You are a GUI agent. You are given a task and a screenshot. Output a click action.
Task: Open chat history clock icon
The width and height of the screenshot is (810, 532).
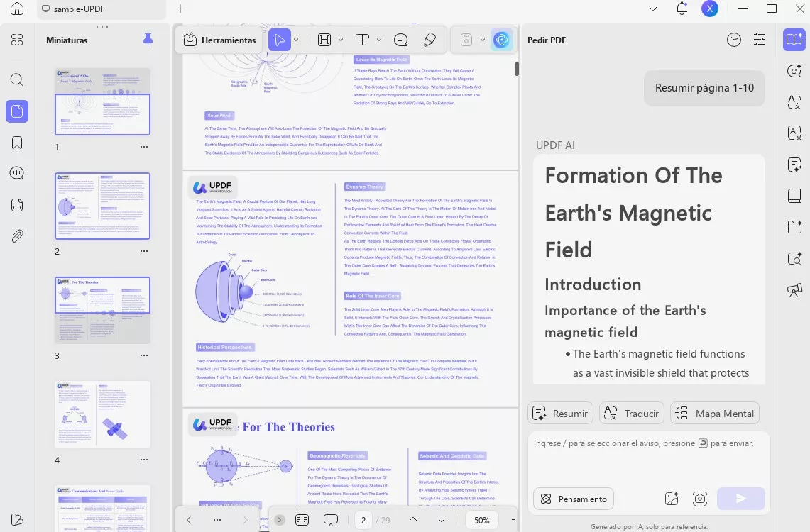click(733, 40)
